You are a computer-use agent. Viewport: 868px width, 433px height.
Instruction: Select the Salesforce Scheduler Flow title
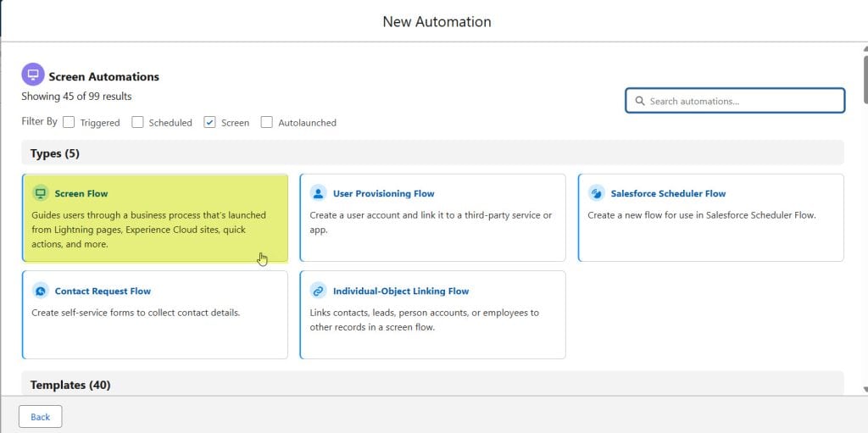[668, 194]
